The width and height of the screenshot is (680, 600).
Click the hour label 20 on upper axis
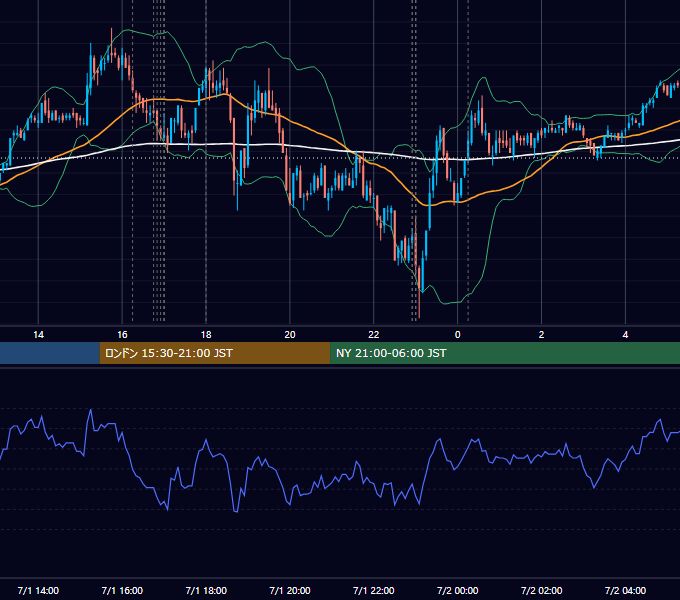click(x=290, y=335)
